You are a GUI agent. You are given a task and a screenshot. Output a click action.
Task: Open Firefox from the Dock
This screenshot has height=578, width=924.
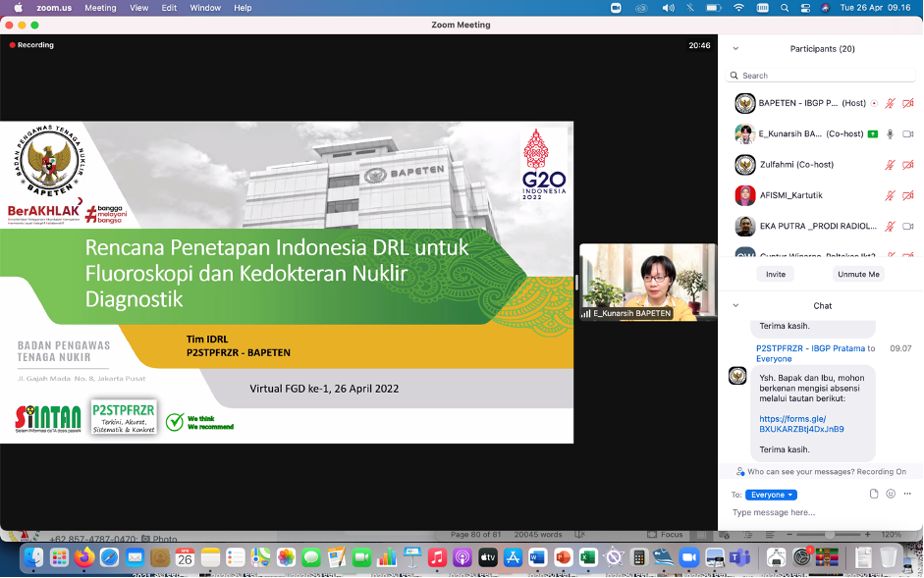click(84, 556)
